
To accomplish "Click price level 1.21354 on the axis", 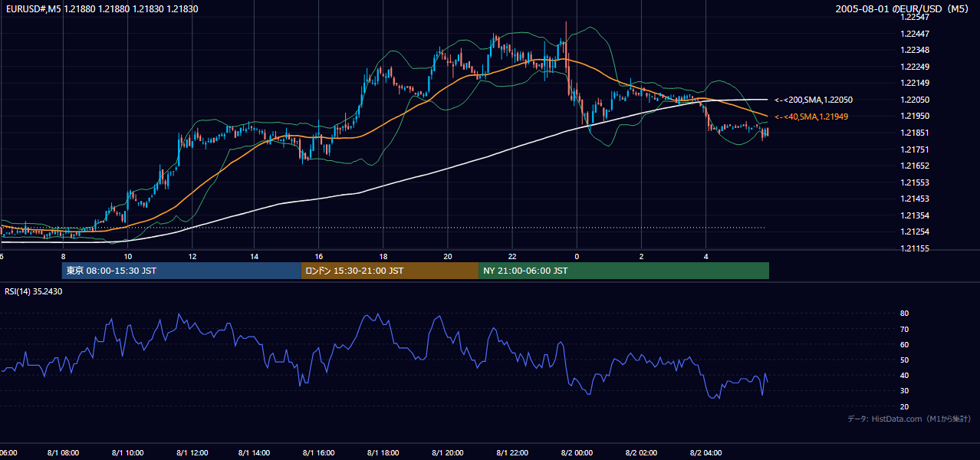I will tap(916, 215).
